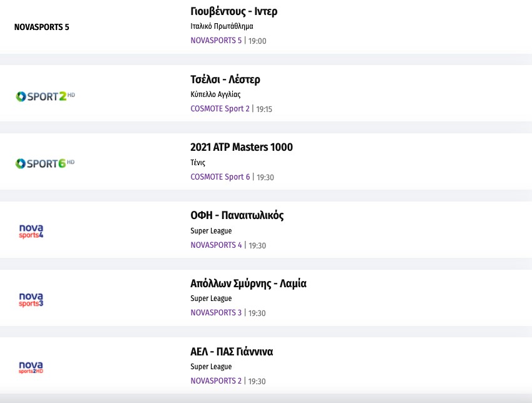Viewport: 532px width, 403px height.
Task: Open the Γιουβέντους - Ιντερ match title
Action: (233, 11)
